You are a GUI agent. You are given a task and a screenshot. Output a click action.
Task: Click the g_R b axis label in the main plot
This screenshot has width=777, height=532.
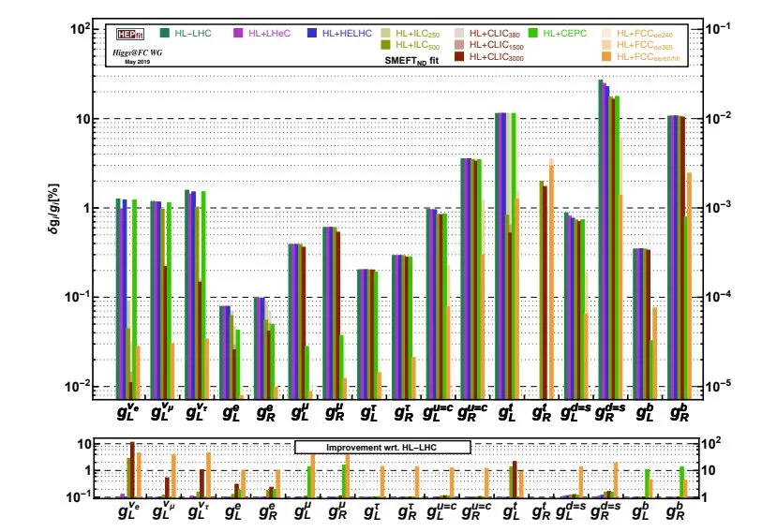(x=679, y=412)
